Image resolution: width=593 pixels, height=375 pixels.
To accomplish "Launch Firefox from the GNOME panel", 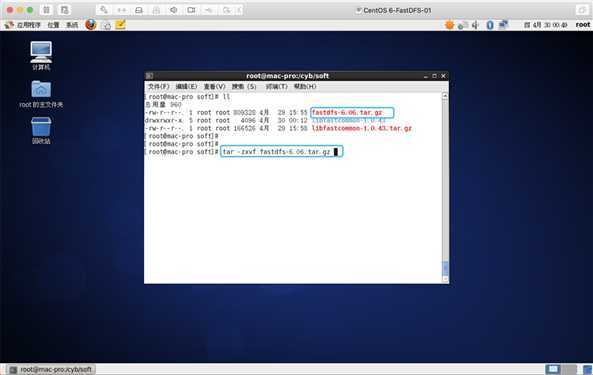I will [x=91, y=25].
